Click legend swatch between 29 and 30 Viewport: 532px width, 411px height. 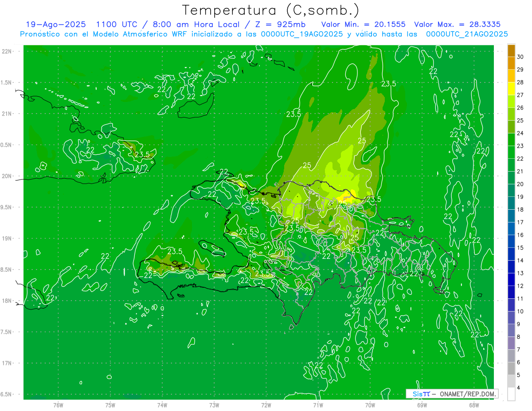[x=511, y=63]
